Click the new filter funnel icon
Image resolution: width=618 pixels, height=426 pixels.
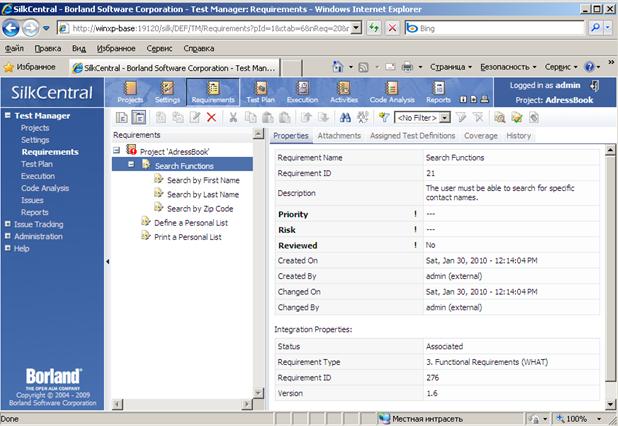[x=383, y=117]
